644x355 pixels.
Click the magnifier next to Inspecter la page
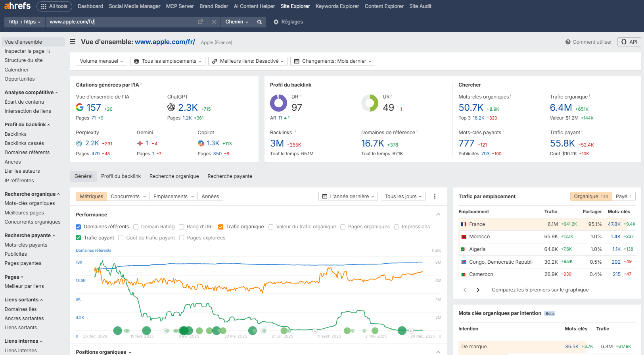click(x=48, y=51)
